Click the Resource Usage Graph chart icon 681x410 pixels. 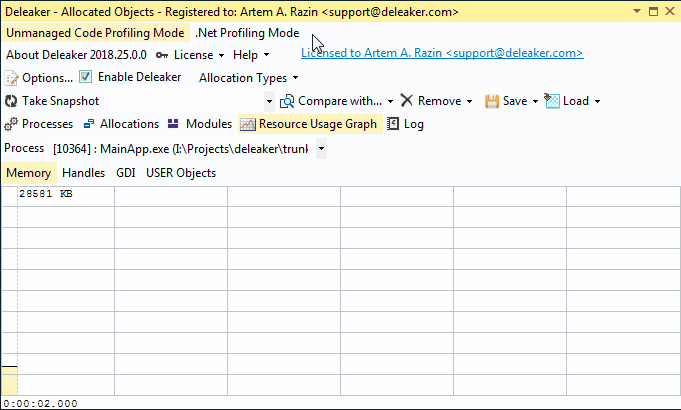point(248,124)
